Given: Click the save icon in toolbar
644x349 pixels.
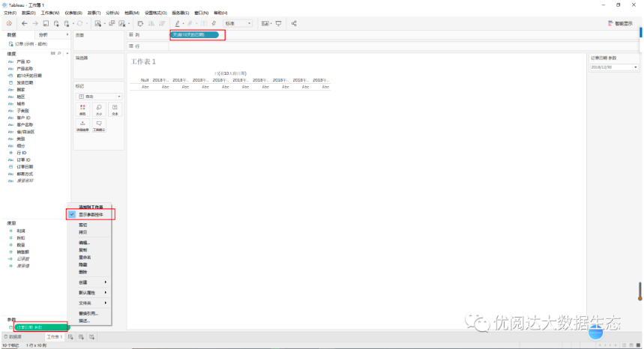Looking at the screenshot, I should [46, 23].
